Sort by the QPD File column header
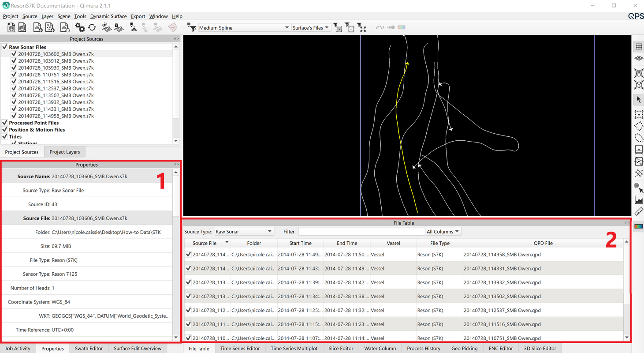 (x=543, y=243)
